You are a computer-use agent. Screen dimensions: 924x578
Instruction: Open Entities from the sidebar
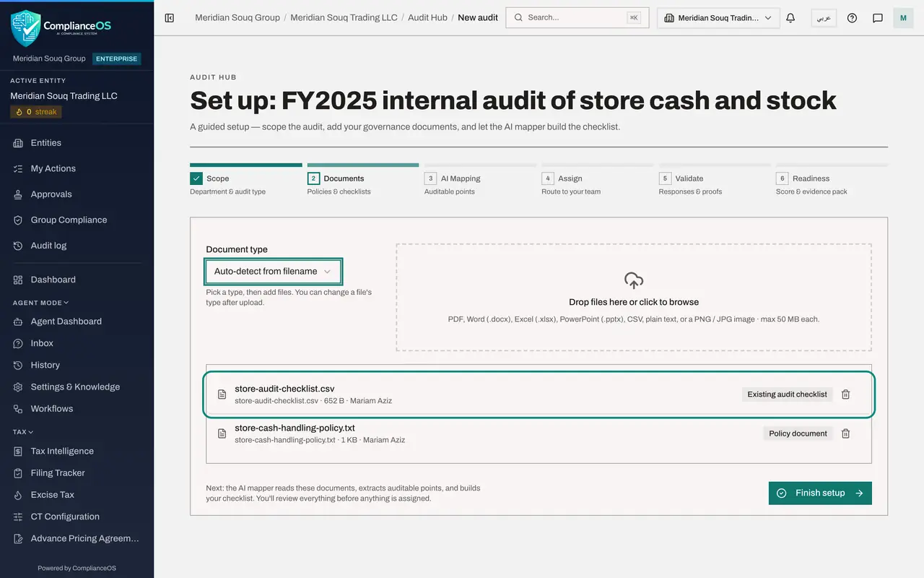(x=77, y=143)
